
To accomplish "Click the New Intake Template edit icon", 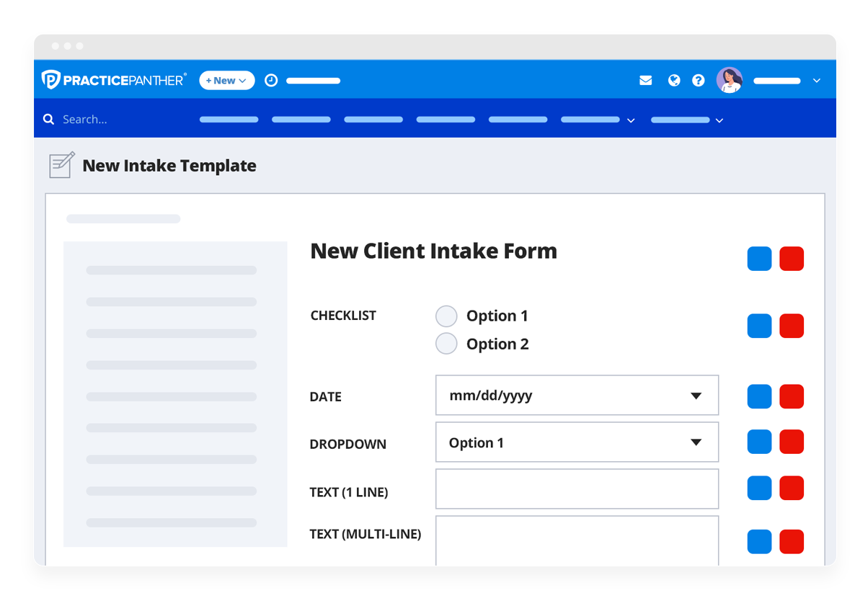I will tap(62, 165).
